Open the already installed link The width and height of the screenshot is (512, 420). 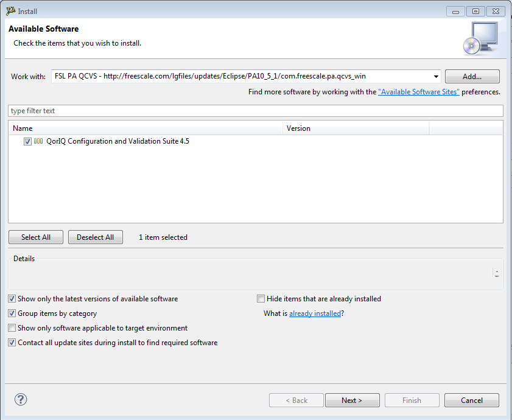[315, 313]
